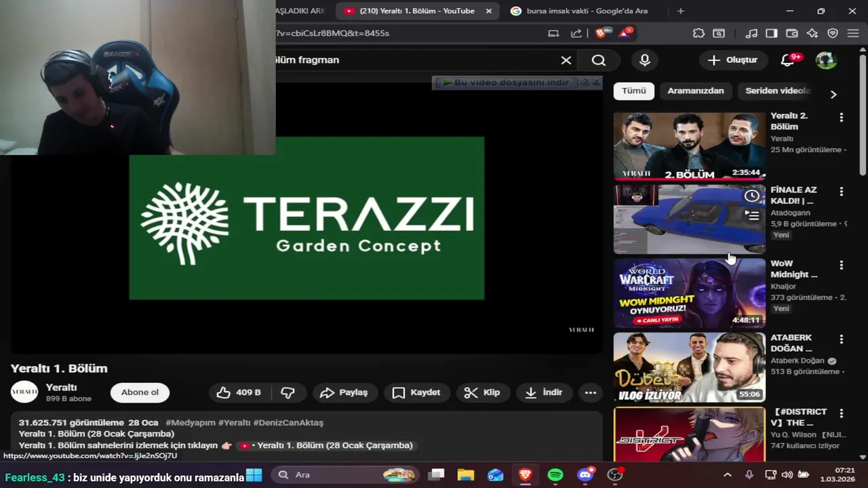Image resolution: width=868 pixels, height=488 pixels.
Task: Open the Yeraltı channel name link
Action: tap(61, 387)
